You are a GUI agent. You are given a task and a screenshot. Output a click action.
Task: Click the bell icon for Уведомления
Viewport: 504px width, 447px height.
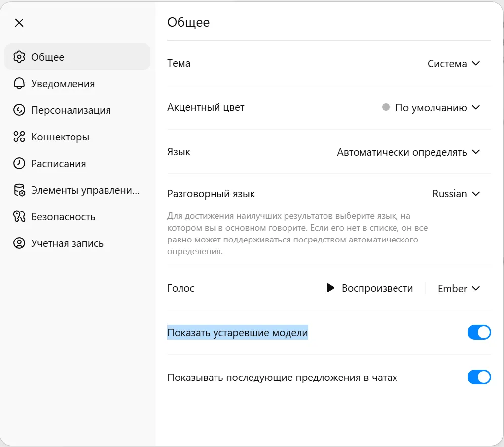[x=19, y=83]
